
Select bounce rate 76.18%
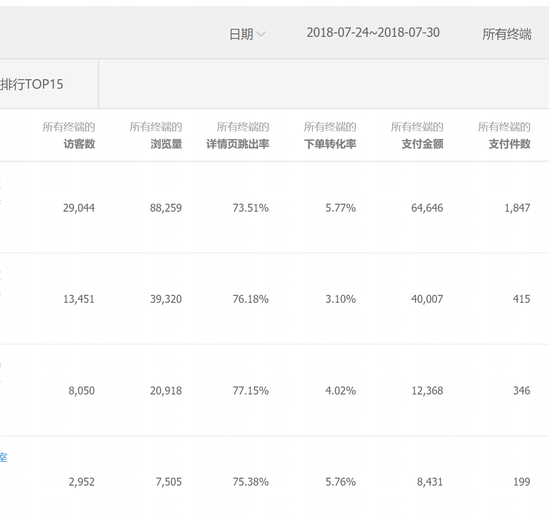[251, 299]
